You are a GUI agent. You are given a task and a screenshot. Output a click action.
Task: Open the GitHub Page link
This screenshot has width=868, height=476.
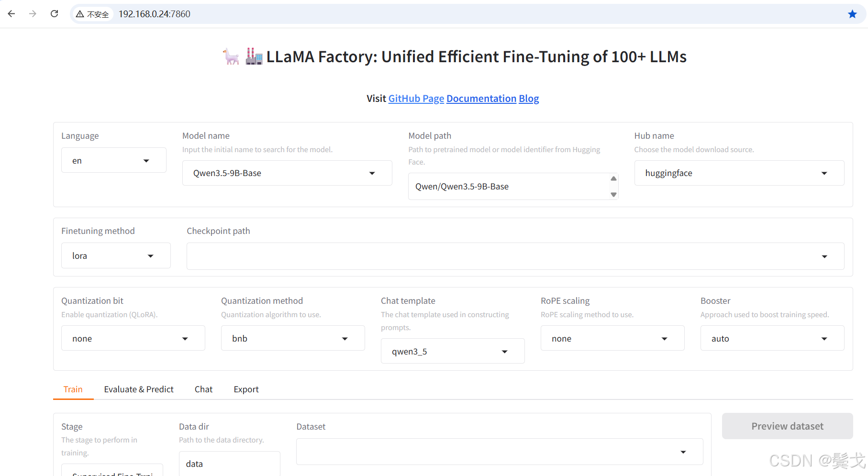[416, 99]
